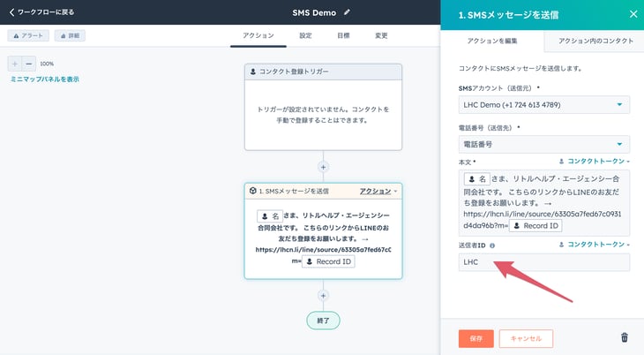644x355 pixels.
Task: Zoom in with the plus button
Action: click(15, 64)
